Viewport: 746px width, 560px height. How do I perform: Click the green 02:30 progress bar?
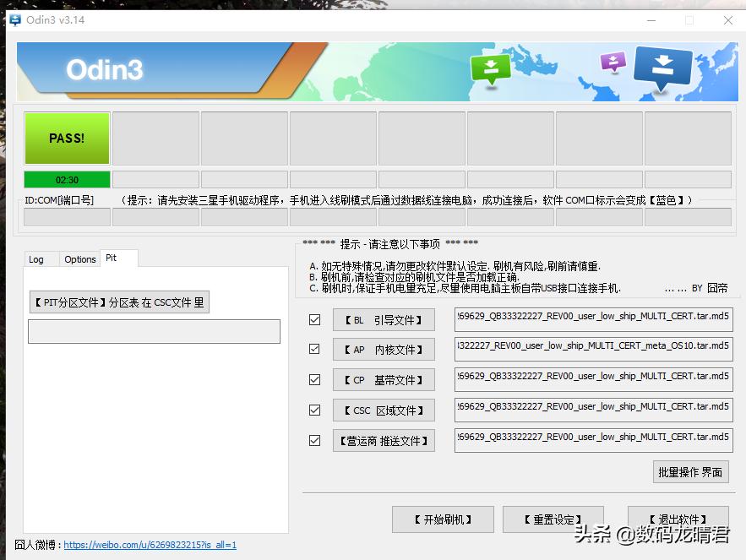[x=67, y=180]
